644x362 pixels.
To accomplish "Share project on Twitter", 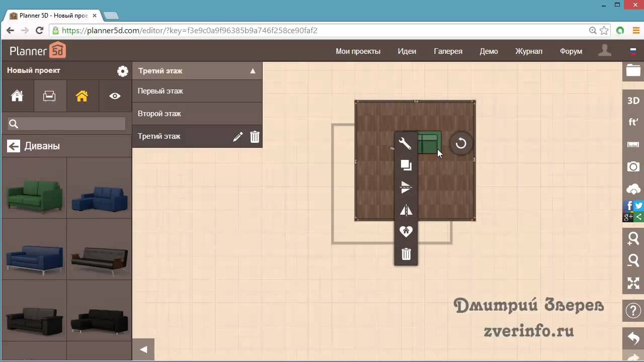I will point(639,206).
